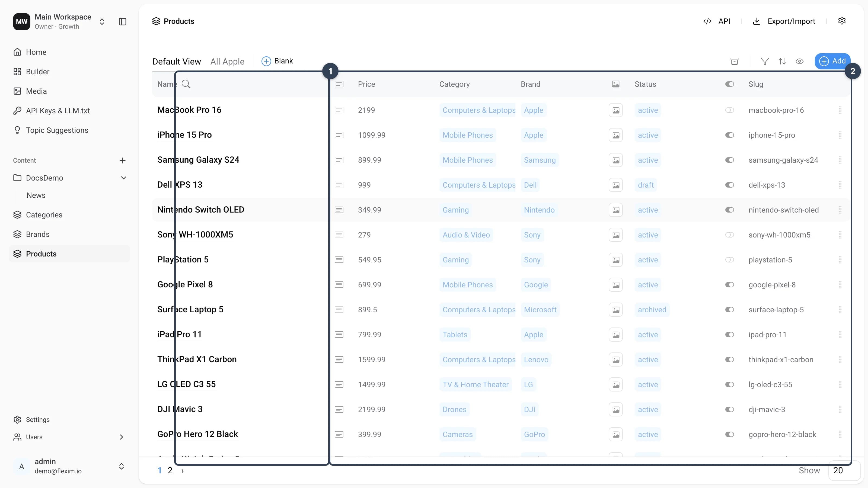Search by Name magnifier icon
This screenshot has height=488, width=868.
pyautogui.click(x=186, y=84)
